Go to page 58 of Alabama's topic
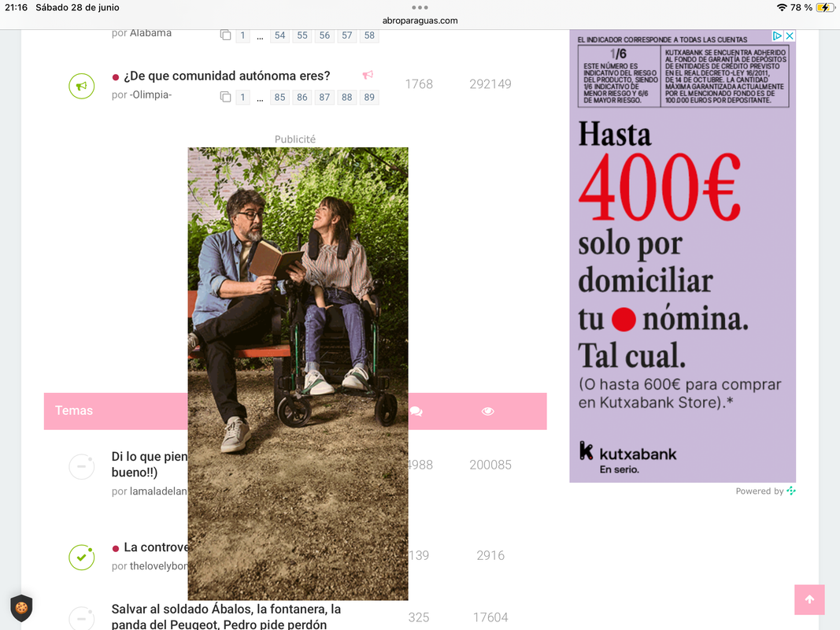840x630 pixels. point(370,35)
